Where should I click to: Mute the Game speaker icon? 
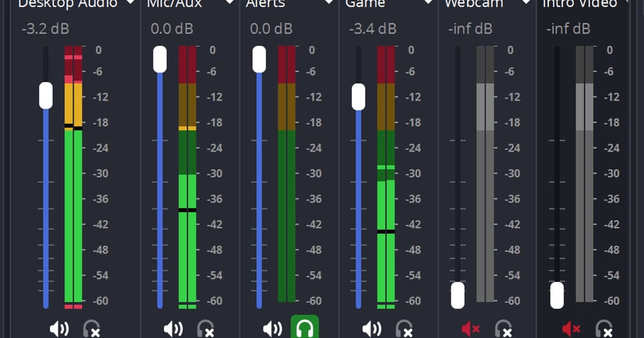coord(371,329)
